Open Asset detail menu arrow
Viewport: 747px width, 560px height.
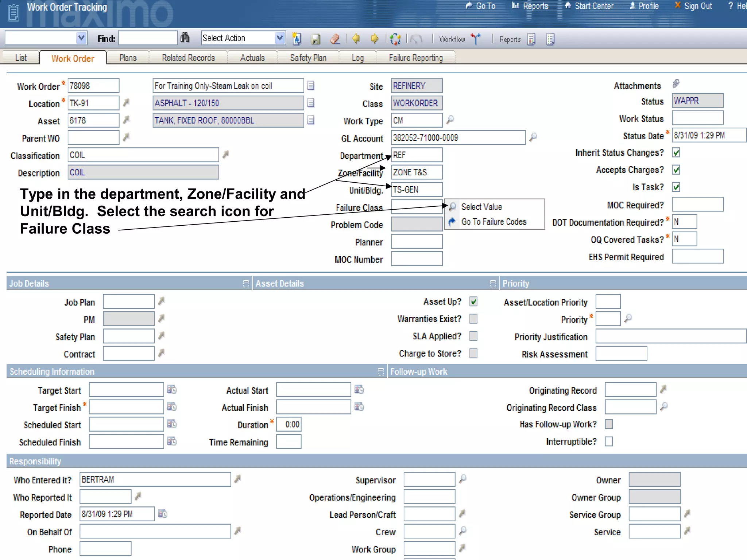tap(126, 120)
